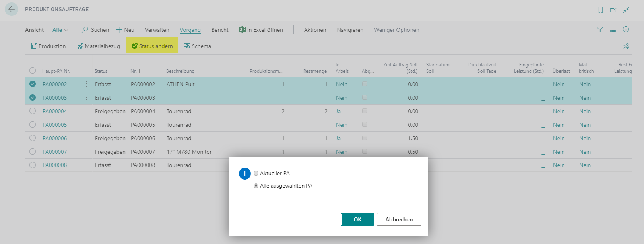Go back using the arrow button
The width and height of the screenshot is (644, 244).
[12, 9]
